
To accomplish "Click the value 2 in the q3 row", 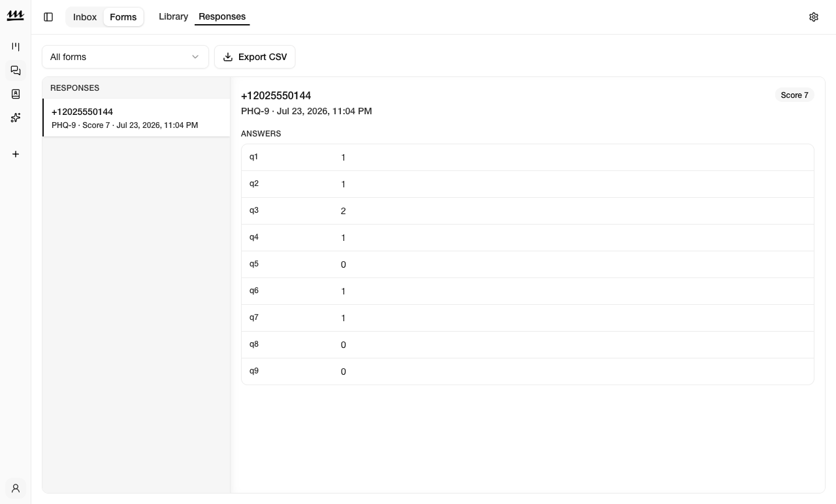I will (x=344, y=211).
